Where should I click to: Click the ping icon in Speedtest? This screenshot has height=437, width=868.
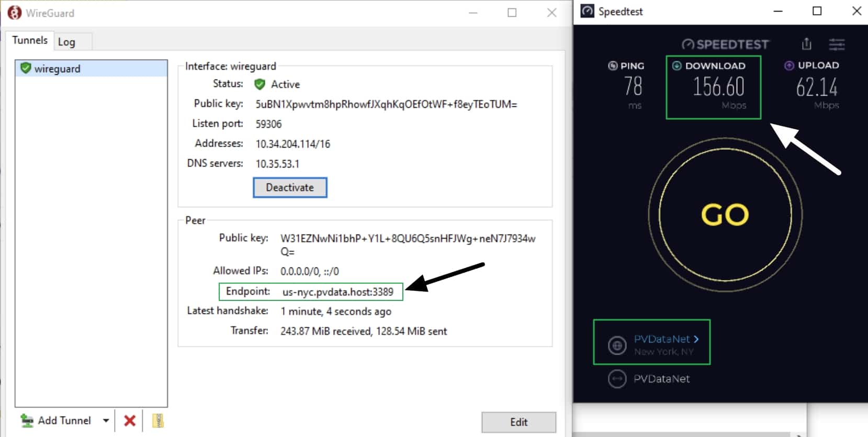613,66
